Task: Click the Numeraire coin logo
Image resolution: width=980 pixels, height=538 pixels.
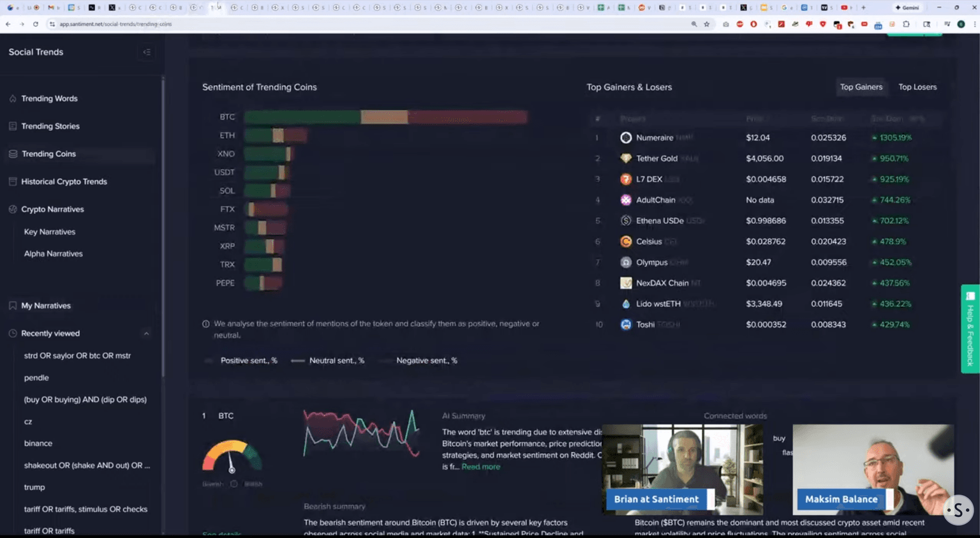Action: point(626,138)
